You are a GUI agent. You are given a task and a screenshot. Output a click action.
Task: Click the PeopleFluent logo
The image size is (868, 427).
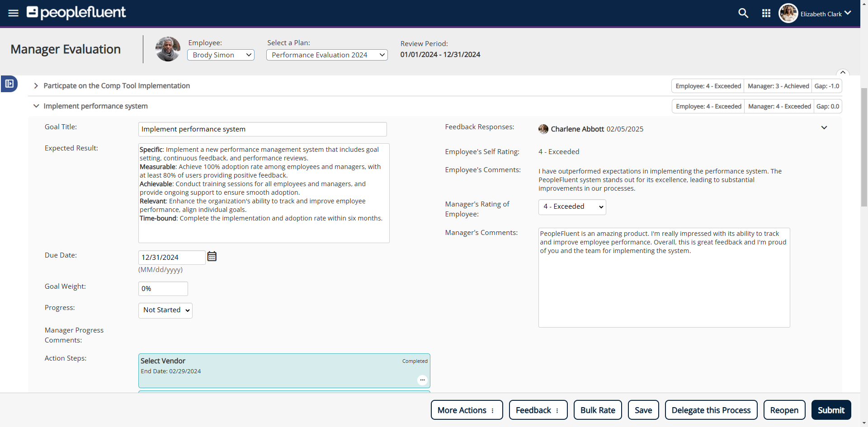coord(76,13)
